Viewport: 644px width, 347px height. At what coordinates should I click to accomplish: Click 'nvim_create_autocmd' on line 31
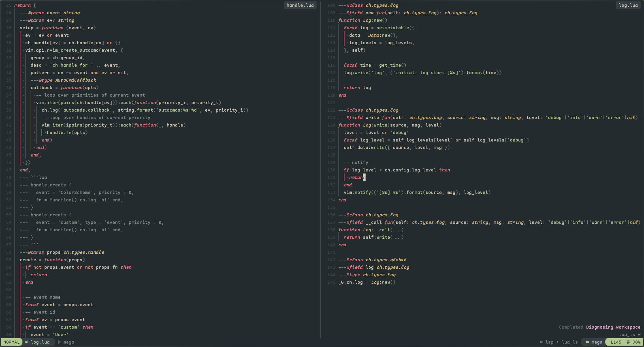coord(73,50)
